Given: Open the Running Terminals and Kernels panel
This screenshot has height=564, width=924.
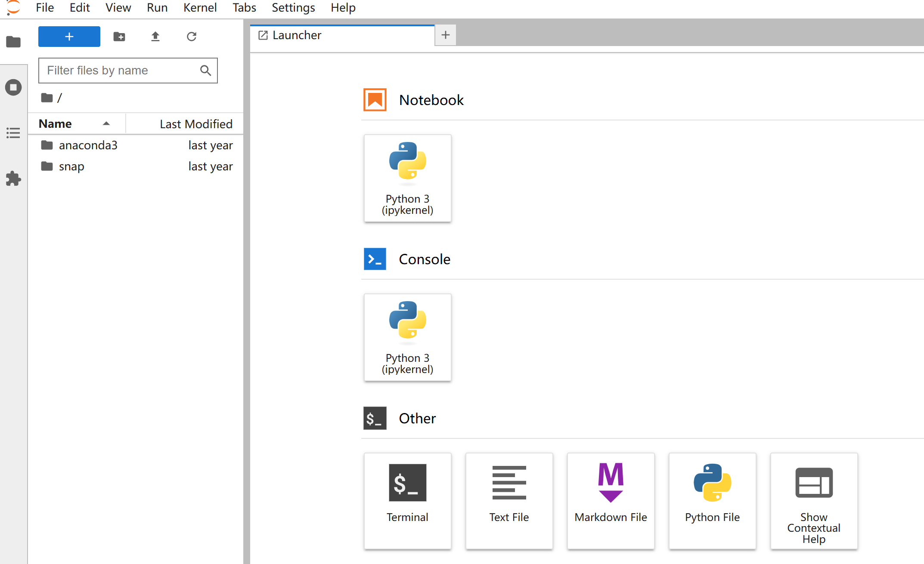Looking at the screenshot, I should tap(13, 87).
